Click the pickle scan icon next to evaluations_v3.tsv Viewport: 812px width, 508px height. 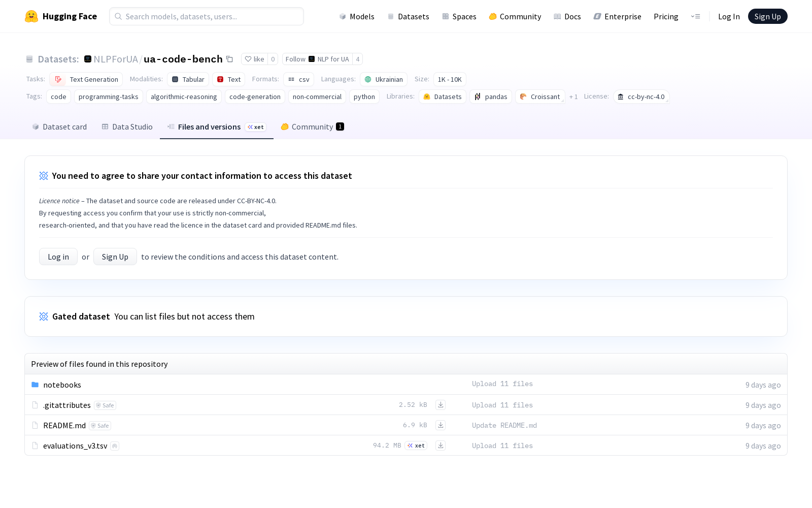tap(115, 446)
